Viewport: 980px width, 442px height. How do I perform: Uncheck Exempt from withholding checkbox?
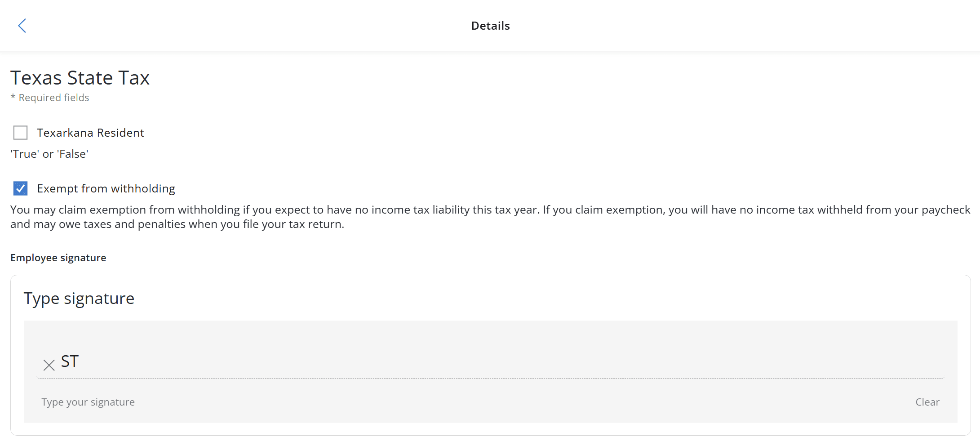(21, 188)
